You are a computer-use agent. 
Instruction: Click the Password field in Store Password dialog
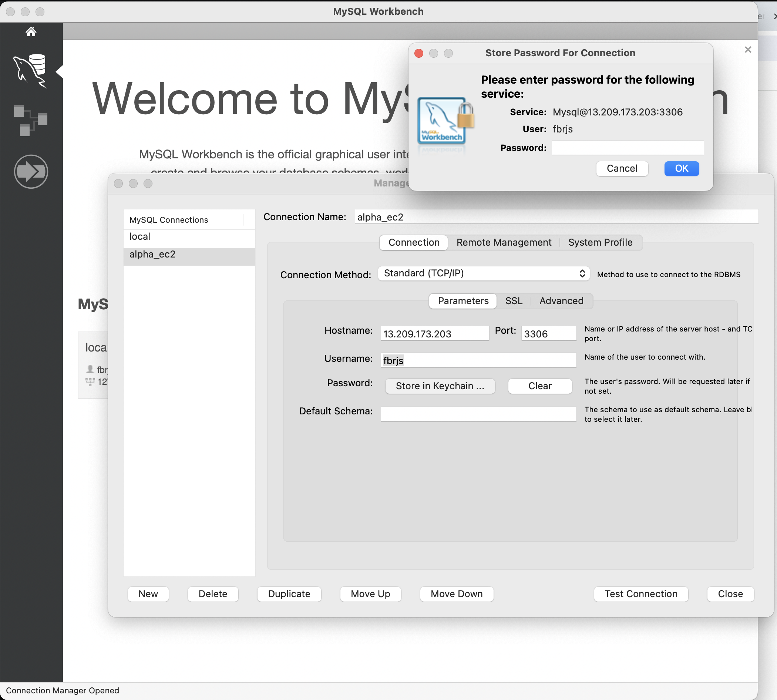coord(628,148)
